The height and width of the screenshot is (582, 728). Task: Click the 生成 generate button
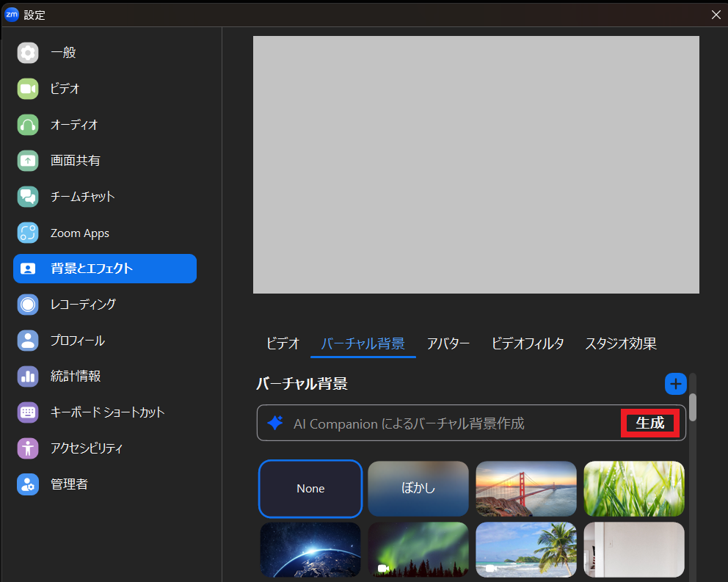pyautogui.click(x=649, y=423)
